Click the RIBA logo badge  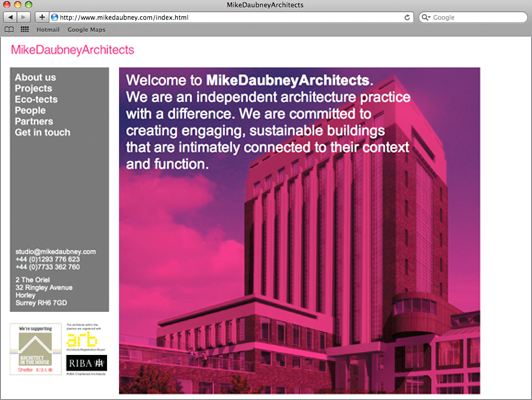click(87, 363)
